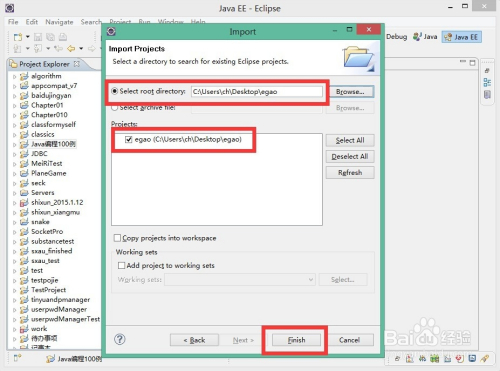This screenshot has width=500, height=371.
Task: Click the Outline view icon in right trim
Action: [x=487, y=82]
